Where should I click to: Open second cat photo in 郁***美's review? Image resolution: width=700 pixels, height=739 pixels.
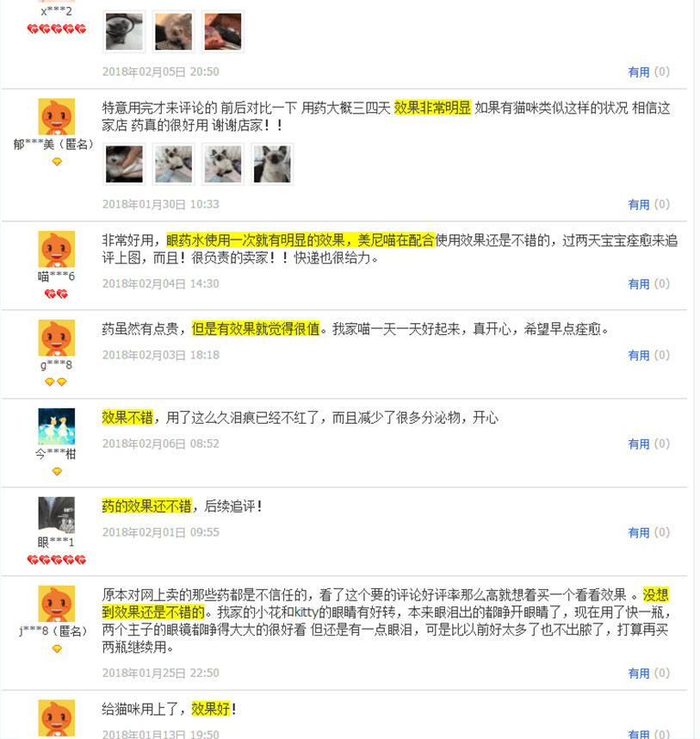[x=174, y=164]
